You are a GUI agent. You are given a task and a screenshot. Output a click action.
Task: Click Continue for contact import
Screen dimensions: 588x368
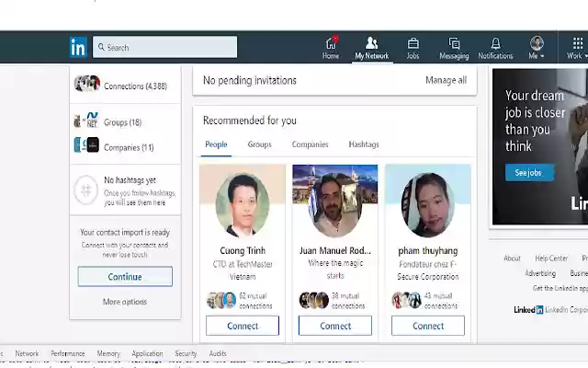coord(125,277)
